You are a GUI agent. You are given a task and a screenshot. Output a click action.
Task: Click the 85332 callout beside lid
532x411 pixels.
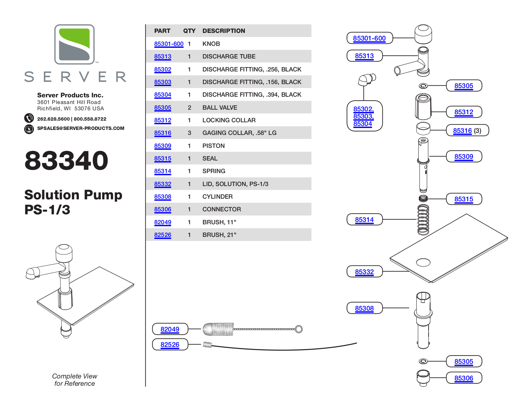(x=364, y=272)
